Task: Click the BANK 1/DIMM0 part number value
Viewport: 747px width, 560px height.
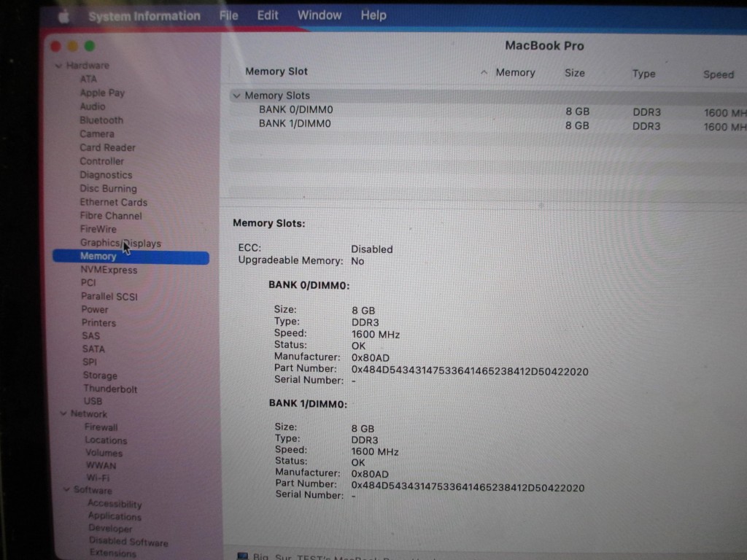Action: point(468,488)
